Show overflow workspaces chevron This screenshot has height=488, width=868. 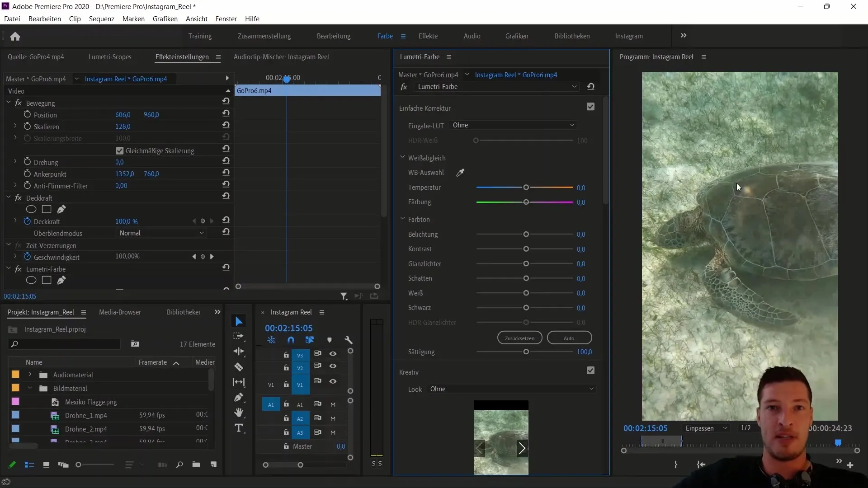[684, 36]
